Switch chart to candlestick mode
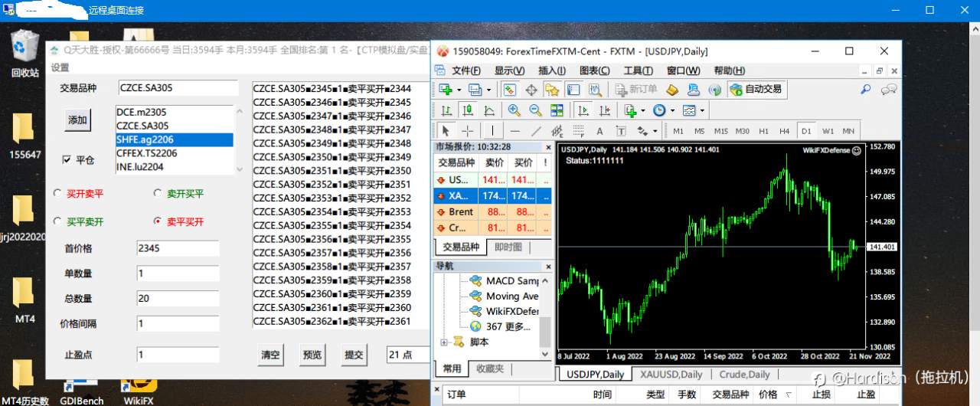 (468, 110)
